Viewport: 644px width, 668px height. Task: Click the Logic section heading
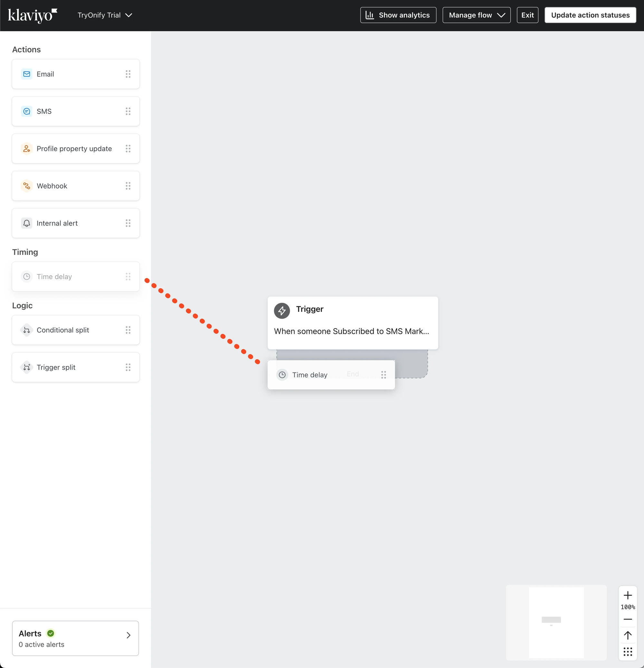click(23, 306)
